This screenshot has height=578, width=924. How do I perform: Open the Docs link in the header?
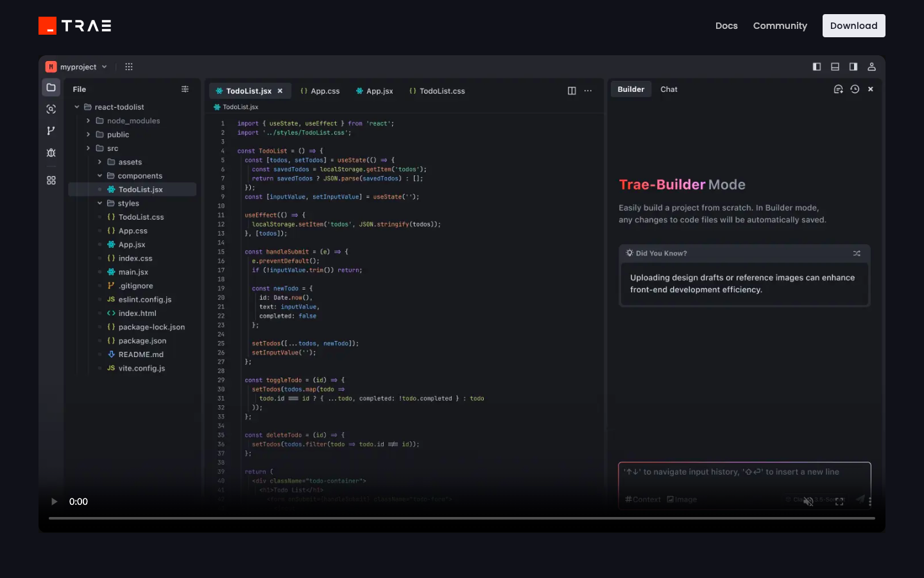pos(726,26)
